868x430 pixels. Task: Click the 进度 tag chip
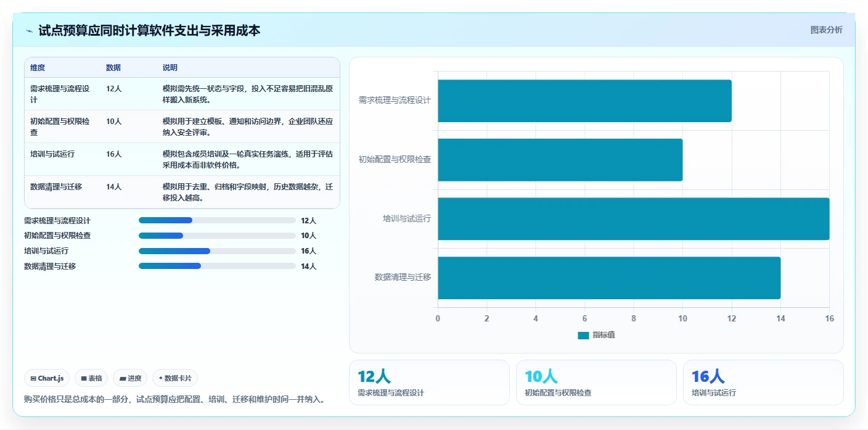(x=130, y=378)
